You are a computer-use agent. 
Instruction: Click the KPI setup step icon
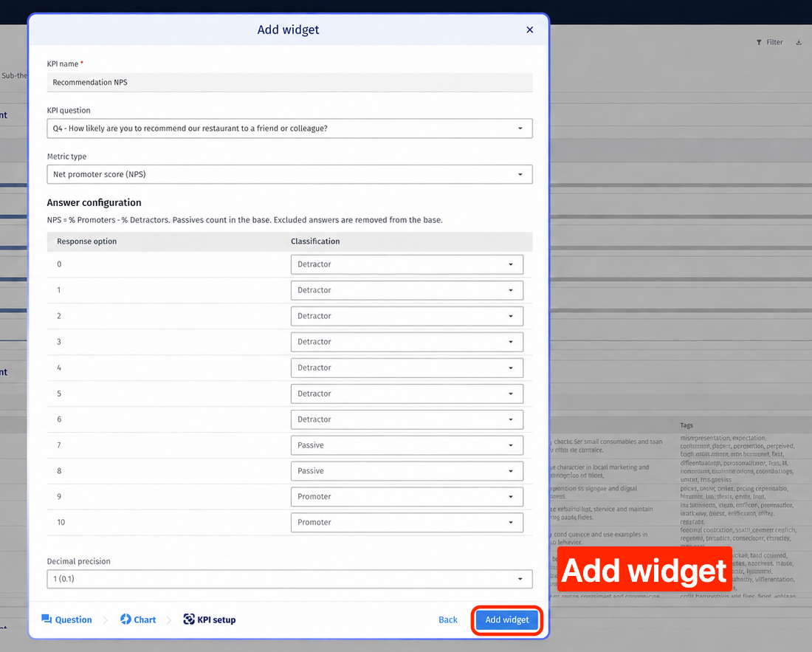189,619
